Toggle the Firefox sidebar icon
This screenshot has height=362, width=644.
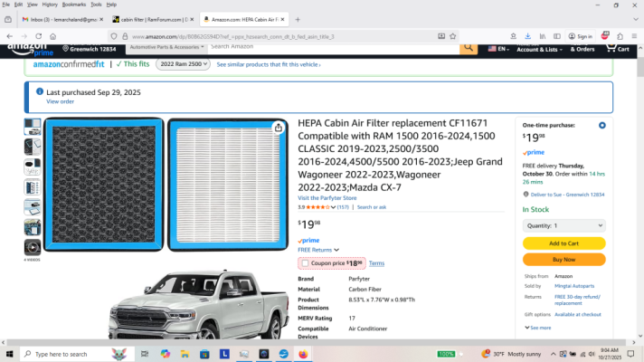pos(557,36)
